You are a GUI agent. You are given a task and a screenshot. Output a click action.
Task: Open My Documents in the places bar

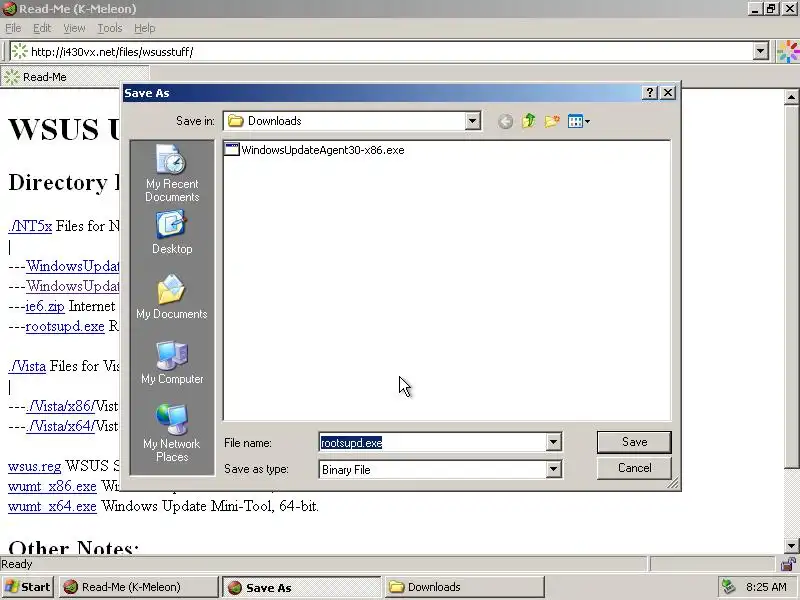point(172,297)
